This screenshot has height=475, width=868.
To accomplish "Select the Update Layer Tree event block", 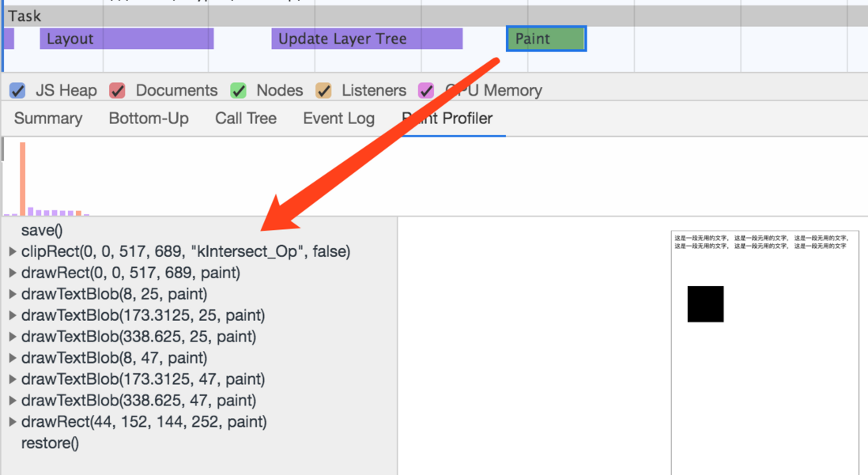I will tap(367, 39).
